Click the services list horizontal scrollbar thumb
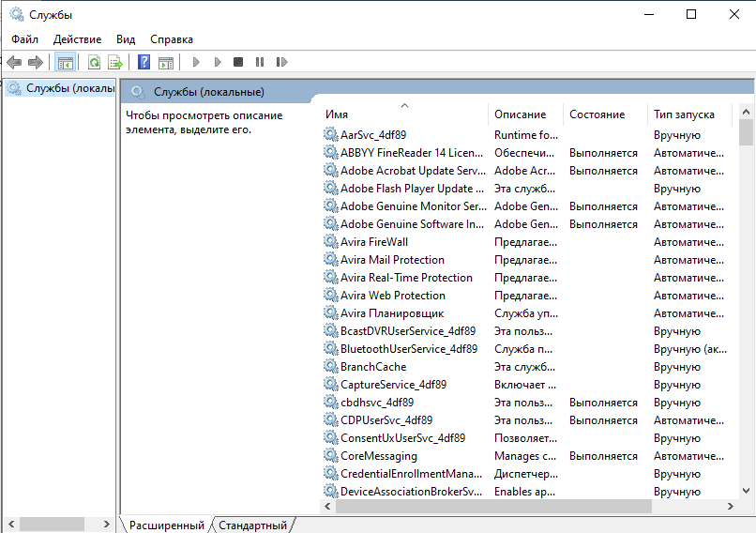This screenshot has width=756, height=533. [x=493, y=506]
